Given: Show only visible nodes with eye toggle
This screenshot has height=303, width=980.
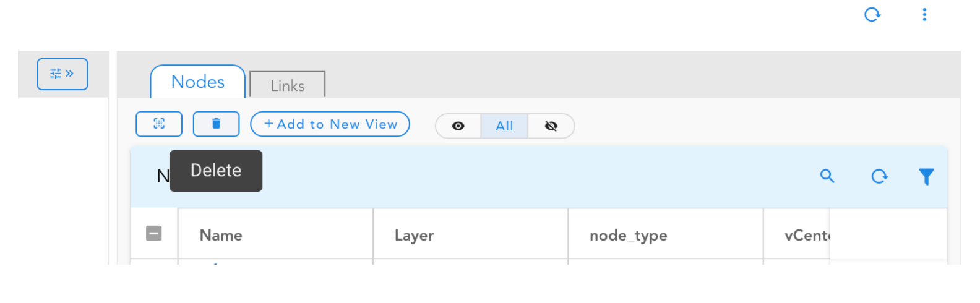Looking at the screenshot, I should click(x=458, y=126).
